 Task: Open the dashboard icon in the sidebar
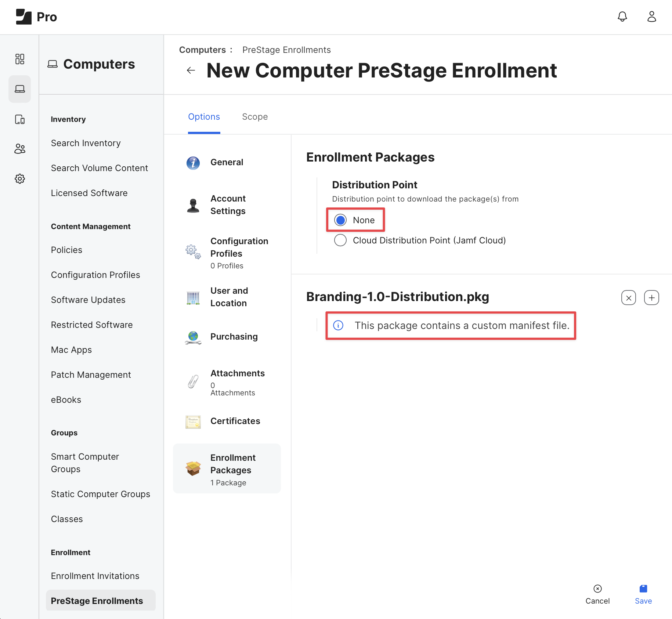[20, 59]
